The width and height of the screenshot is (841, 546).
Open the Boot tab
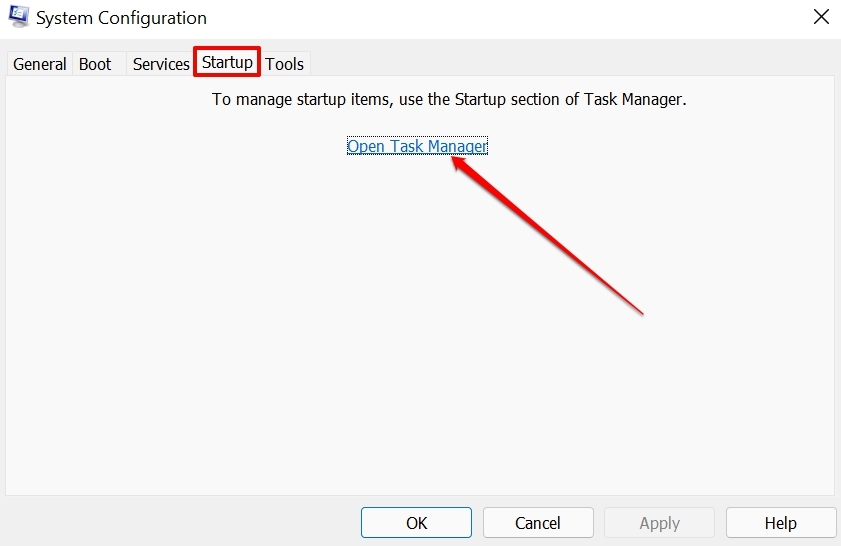95,64
